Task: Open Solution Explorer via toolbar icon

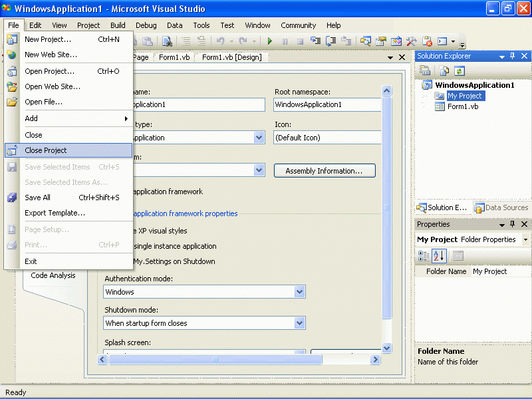Action: pos(365,41)
